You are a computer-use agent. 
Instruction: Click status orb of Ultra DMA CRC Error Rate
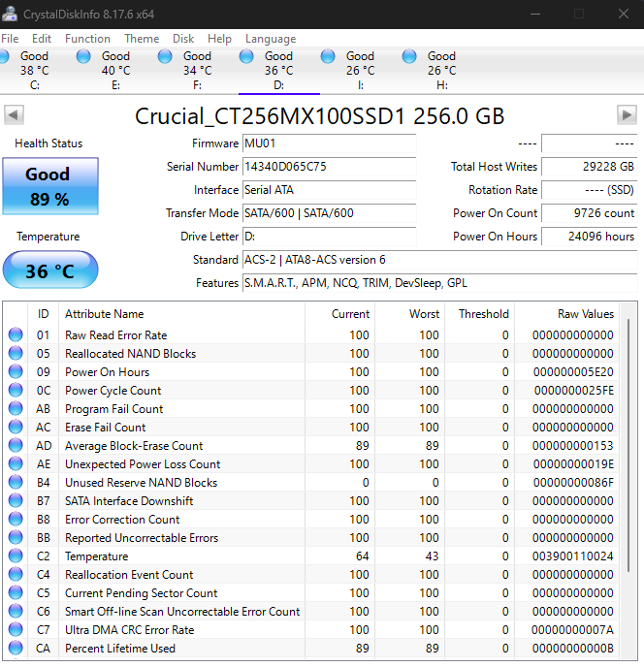tap(16, 629)
